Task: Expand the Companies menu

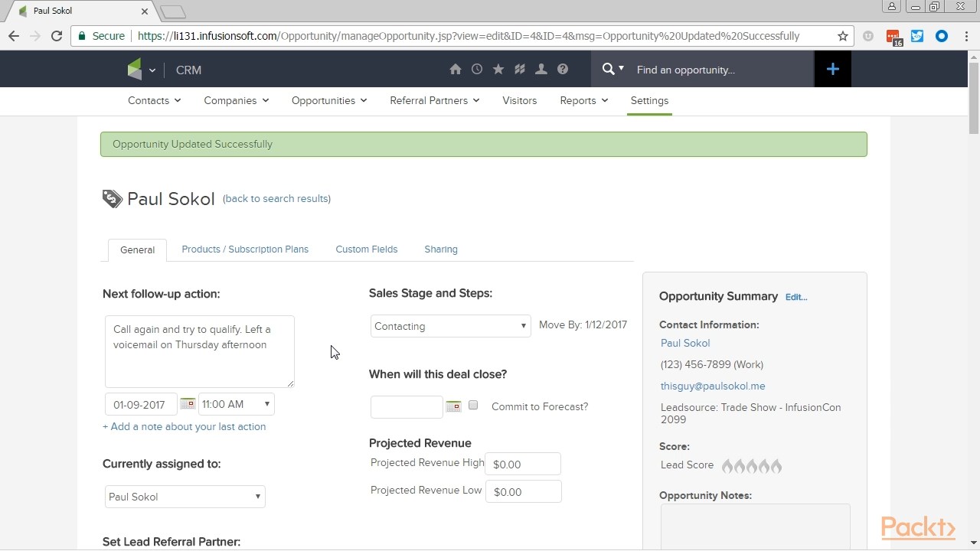Action: click(x=236, y=100)
